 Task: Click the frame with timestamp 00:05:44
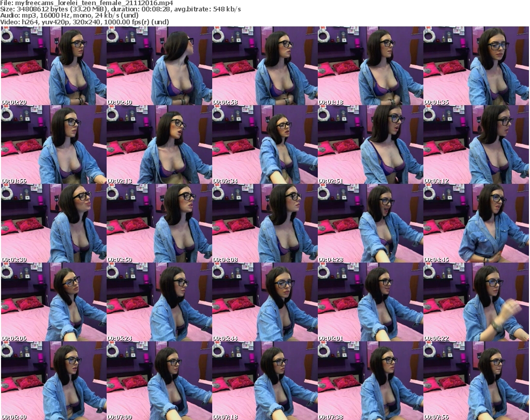(264, 302)
